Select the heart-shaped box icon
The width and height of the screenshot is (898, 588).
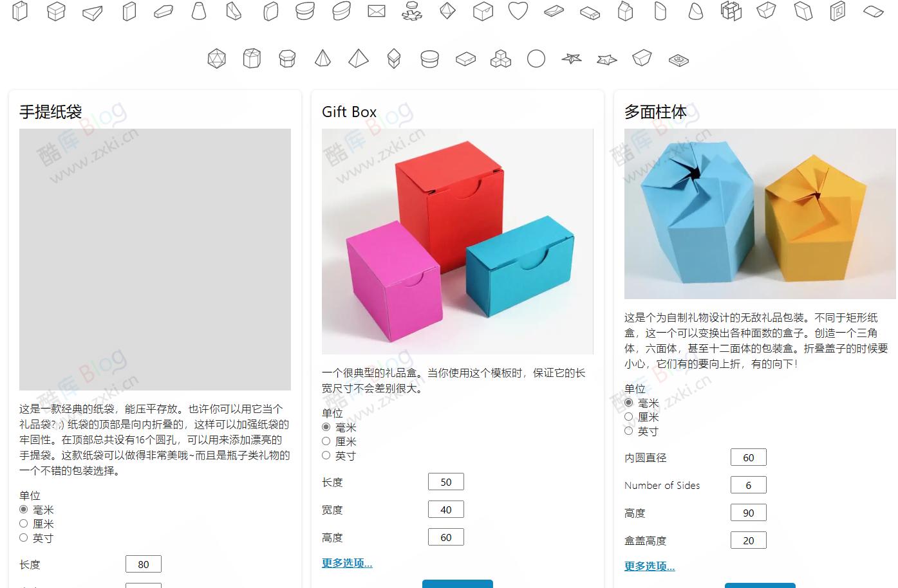[x=518, y=11]
